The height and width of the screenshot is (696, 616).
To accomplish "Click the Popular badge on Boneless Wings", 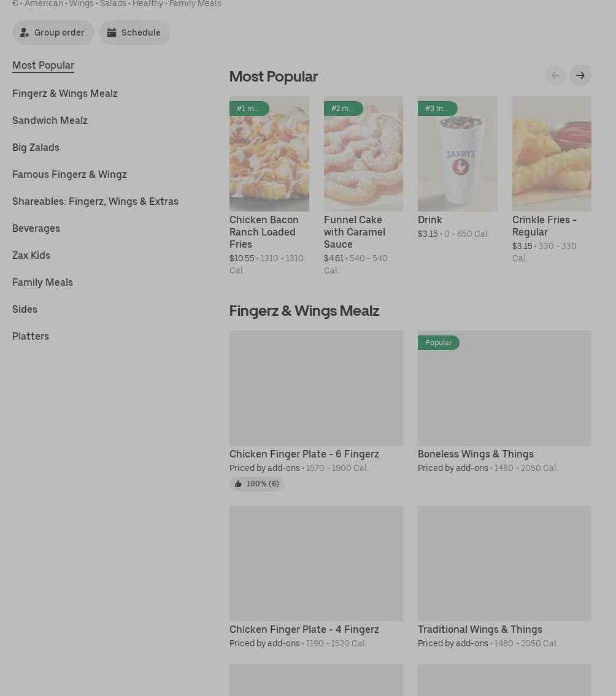I will coord(438,343).
